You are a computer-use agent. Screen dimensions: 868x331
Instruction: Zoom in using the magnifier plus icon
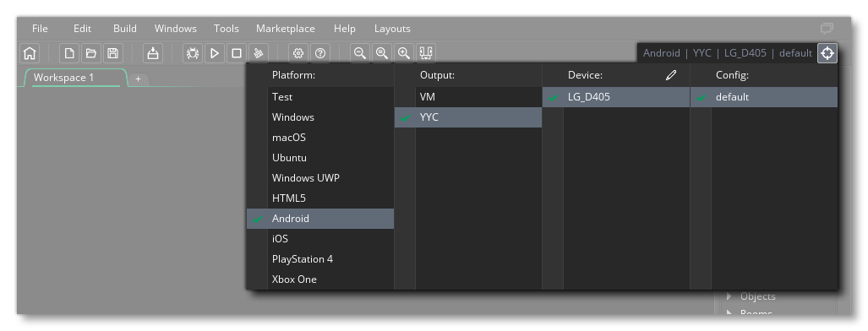point(404,53)
